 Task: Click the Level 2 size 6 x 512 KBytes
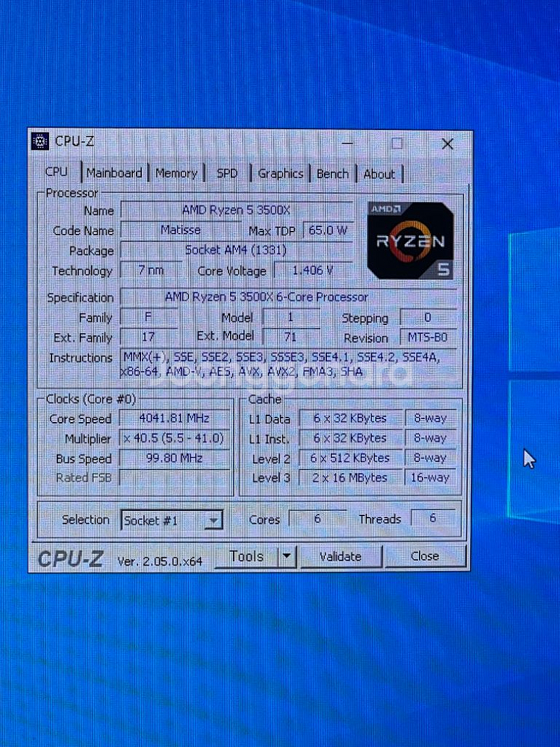click(350, 458)
